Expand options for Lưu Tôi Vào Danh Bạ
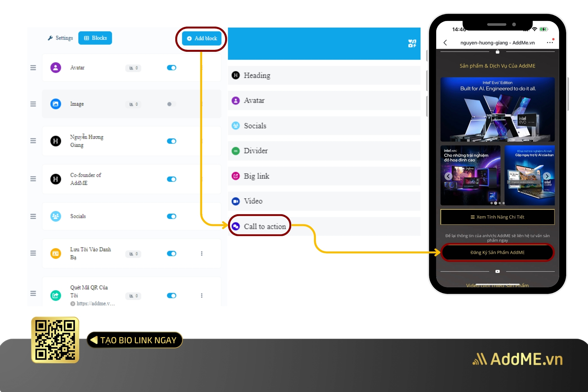The width and height of the screenshot is (588, 392). click(201, 254)
